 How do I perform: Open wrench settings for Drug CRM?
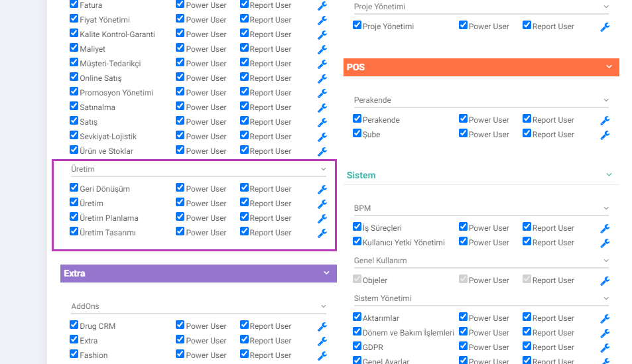pyautogui.click(x=322, y=326)
